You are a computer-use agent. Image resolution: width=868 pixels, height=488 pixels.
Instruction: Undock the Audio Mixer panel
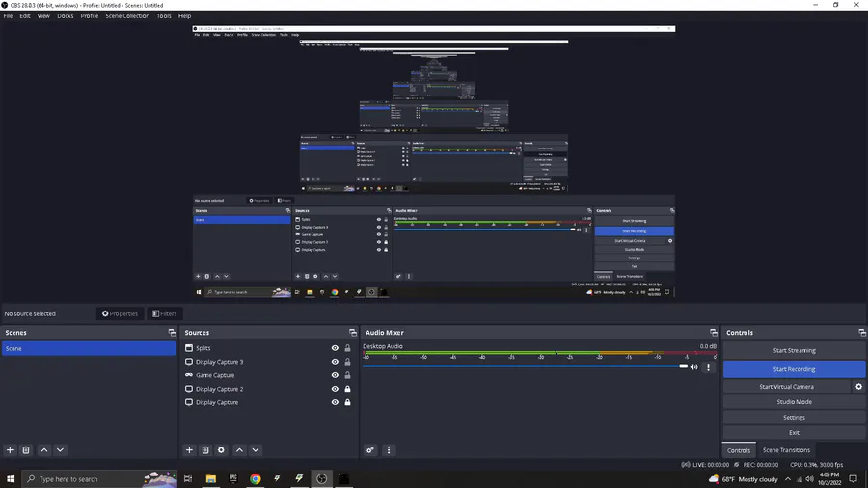point(714,332)
